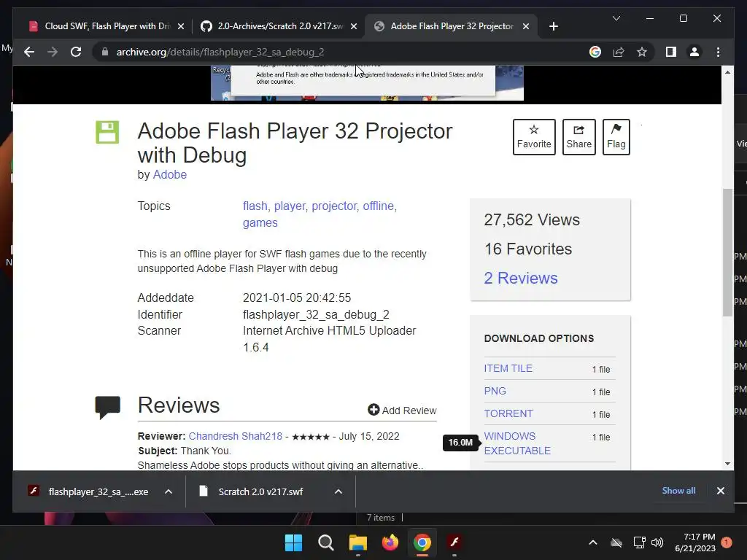Open Flash Player taskbar icon
Image resolution: width=747 pixels, height=560 pixels.
[x=454, y=542]
